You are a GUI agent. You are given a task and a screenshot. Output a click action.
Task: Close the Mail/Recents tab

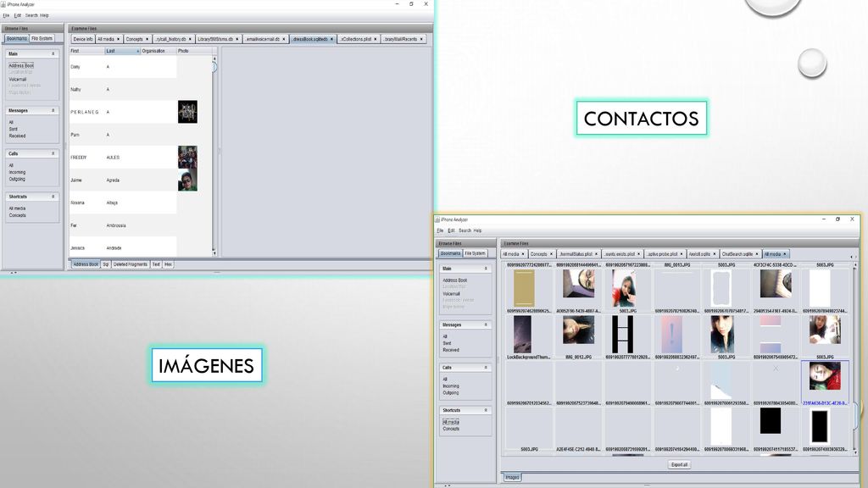click(422, 39)
